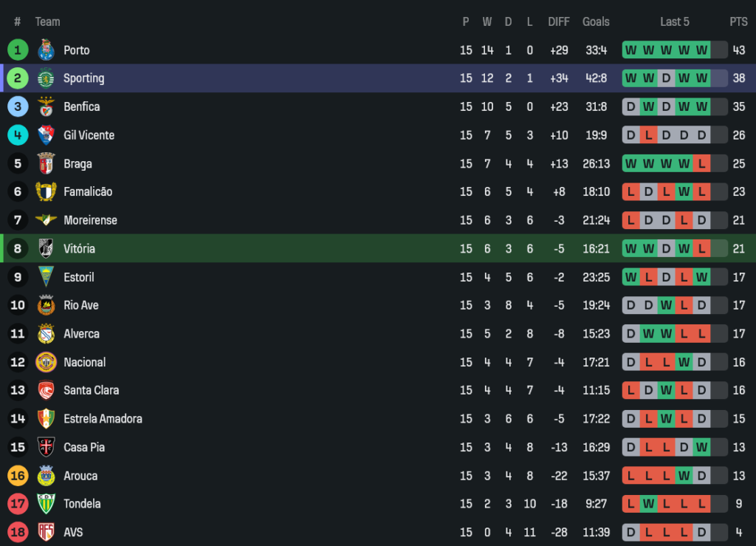Click the Santa Clara crest icon
Viewport: 756px width, 546px height.
(x=47, y=390)
